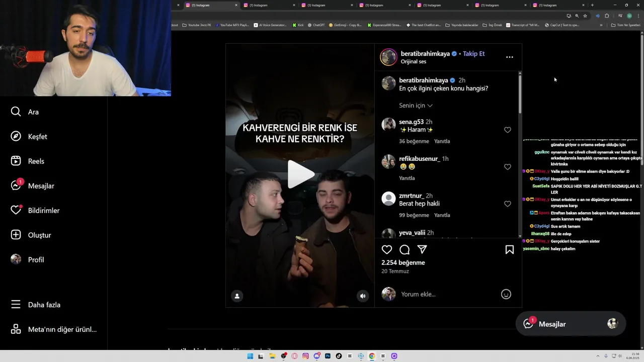Open CapCut Text to speech bookmark
Viewport: 644px width, 362px height.
pyautogui.click(x=562, y=25)
